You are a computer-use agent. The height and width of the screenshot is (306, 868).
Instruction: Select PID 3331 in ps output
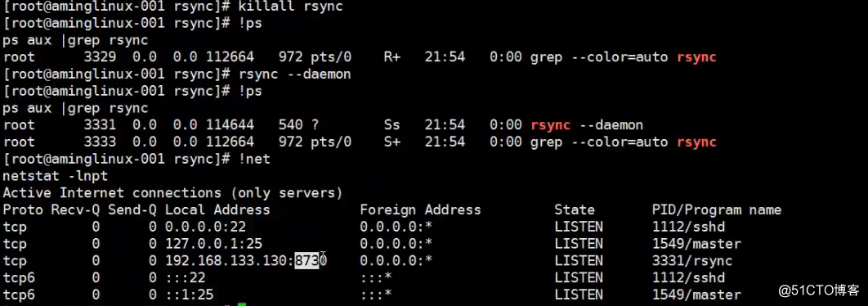pyautogui.click(x=100, y=125)
